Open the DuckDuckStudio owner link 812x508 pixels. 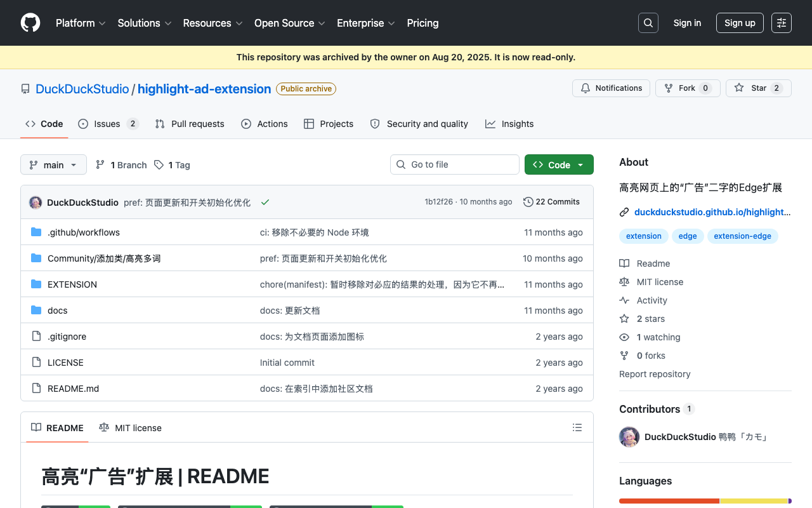click(82, 89)
